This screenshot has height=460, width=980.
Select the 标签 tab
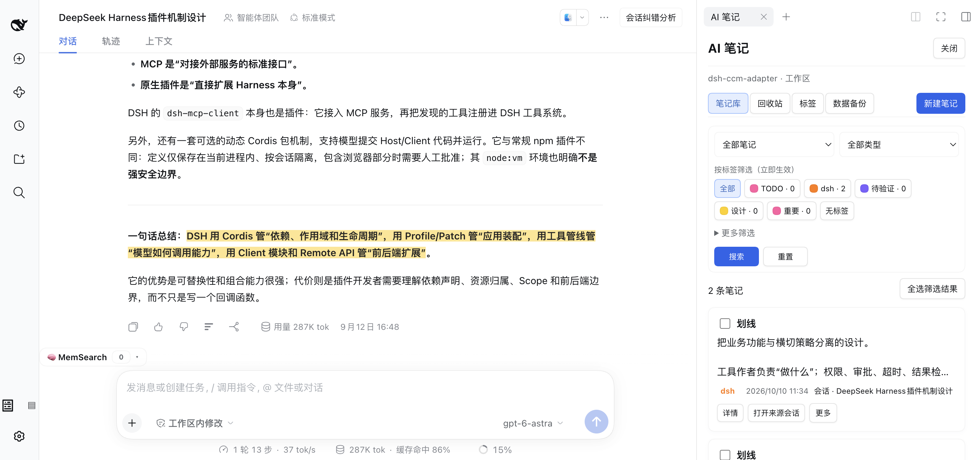807,103
